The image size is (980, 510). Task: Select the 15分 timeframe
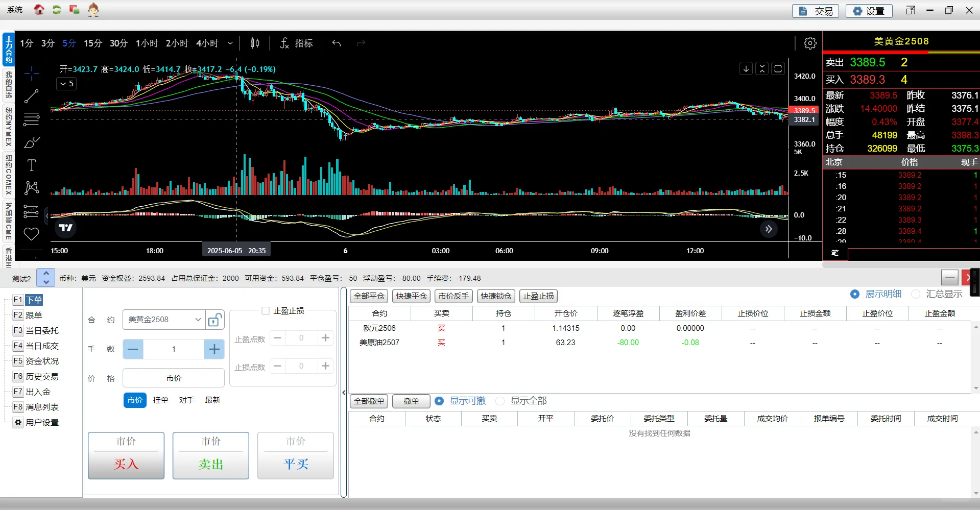[x=93, y=43]
